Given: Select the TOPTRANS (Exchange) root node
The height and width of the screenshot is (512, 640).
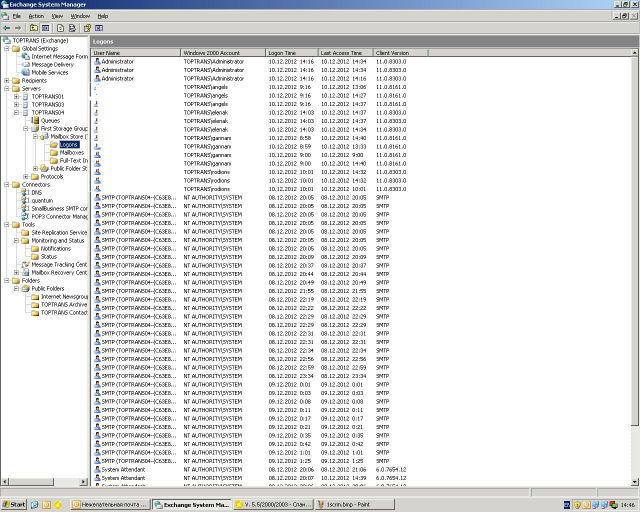Looking at the screenshot, I should tap(40, 40).
